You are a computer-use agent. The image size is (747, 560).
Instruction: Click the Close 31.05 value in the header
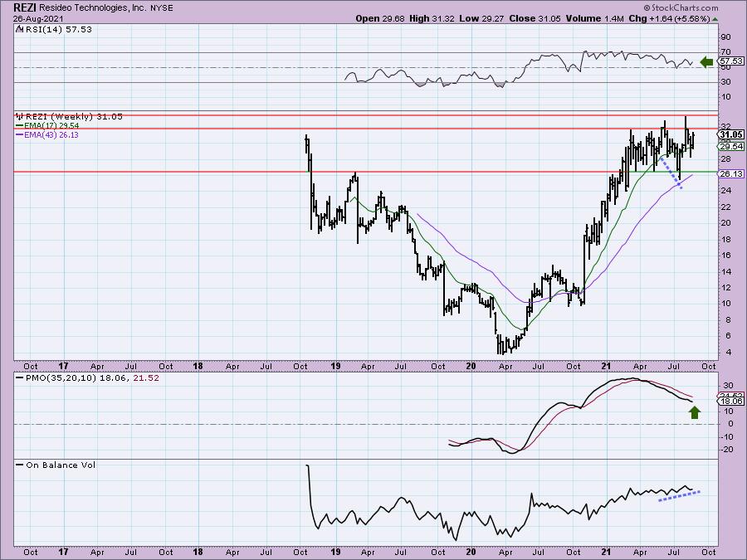pos(535,18)
